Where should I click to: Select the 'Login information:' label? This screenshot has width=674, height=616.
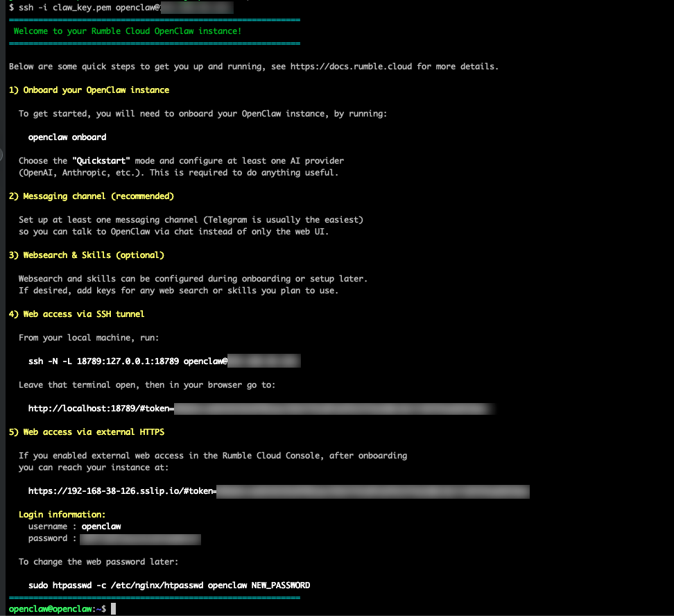point(59,514)
